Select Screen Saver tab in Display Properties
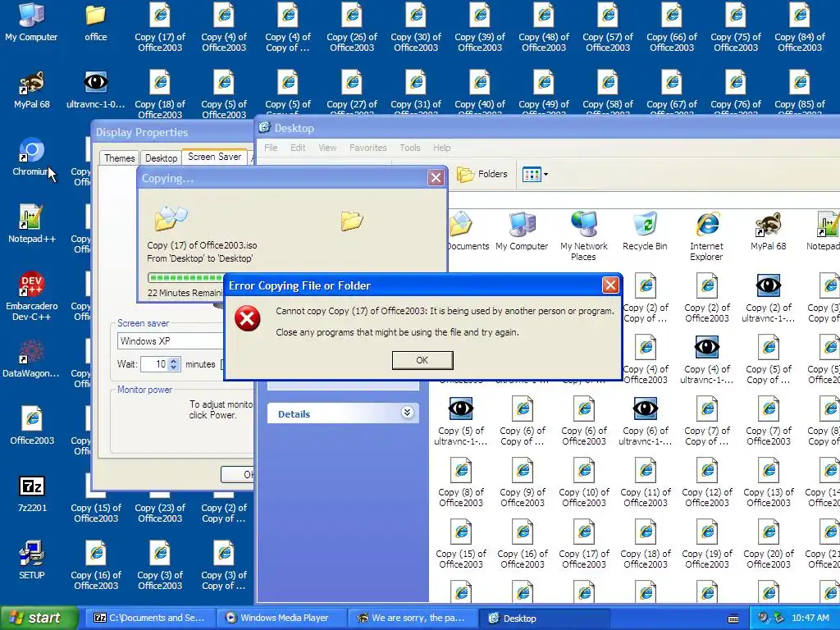 click(214, 157)
